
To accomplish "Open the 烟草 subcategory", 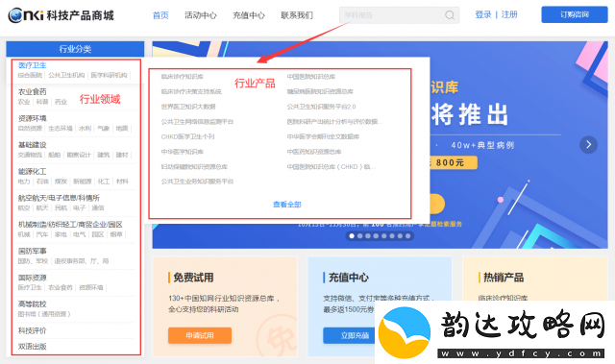I will (x=116, y=234).
